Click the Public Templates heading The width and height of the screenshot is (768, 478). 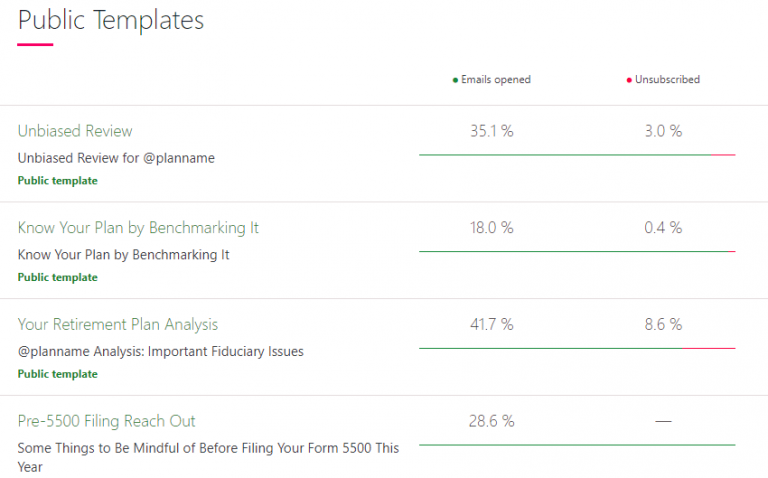pyautogui.click(x=111, y=20)
